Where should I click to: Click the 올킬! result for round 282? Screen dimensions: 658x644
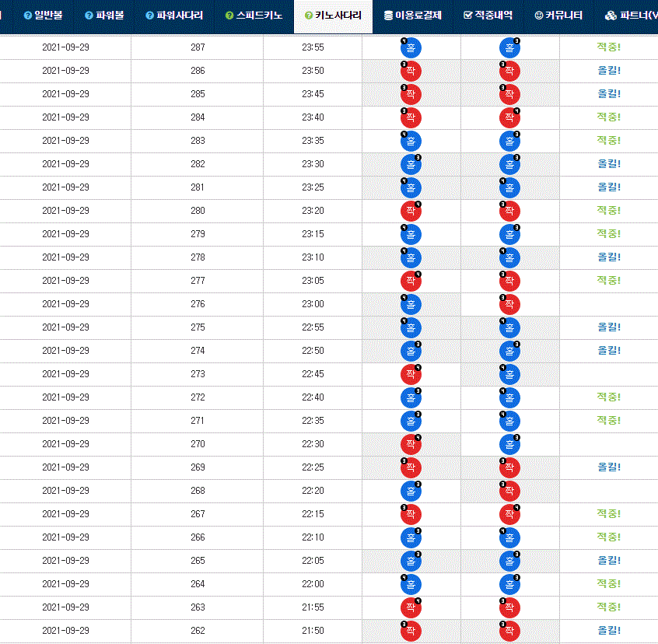tap(609, 163)
